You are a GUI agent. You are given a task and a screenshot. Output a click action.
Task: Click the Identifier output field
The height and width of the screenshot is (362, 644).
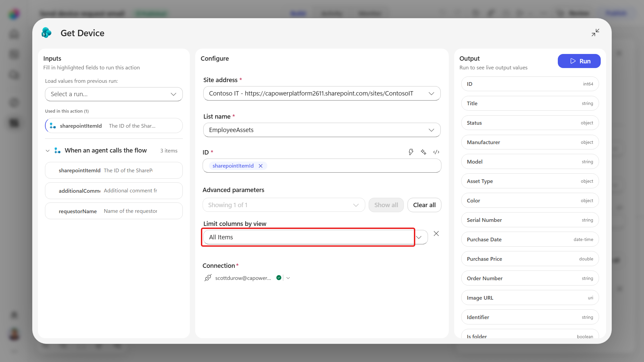[x=530, y=317]
